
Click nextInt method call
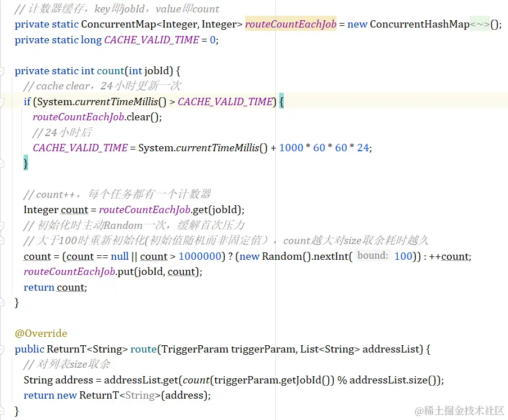[331, 256]
